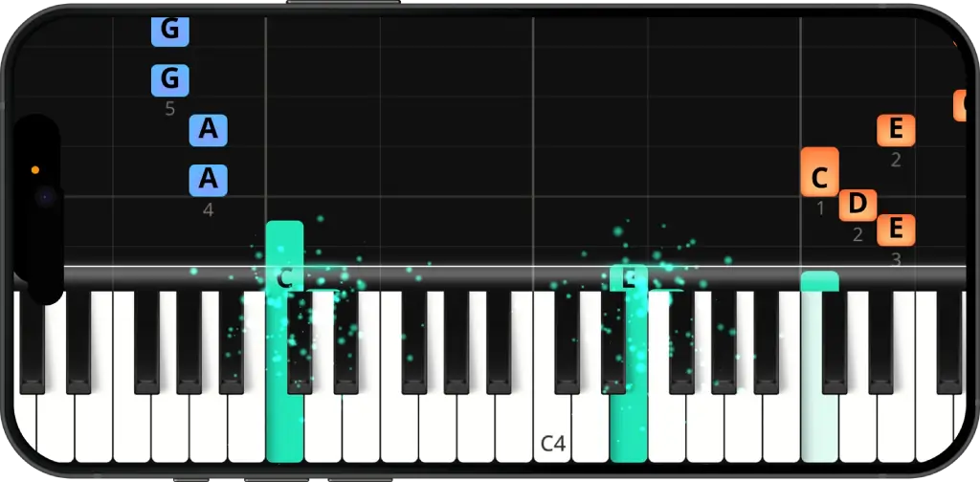Tap the black key right of C4
The image size is (980, 482).
[567, 342]
